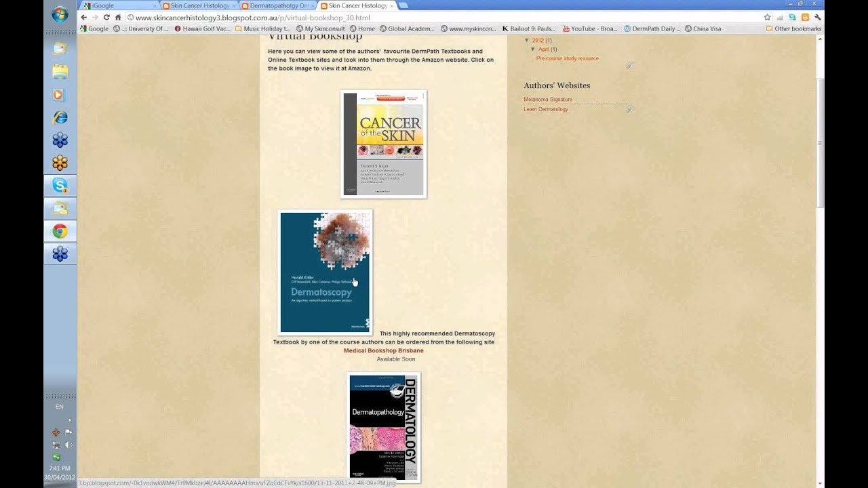
Task: Reload the page with the refresh icon
Action: [x=106, y=18]
